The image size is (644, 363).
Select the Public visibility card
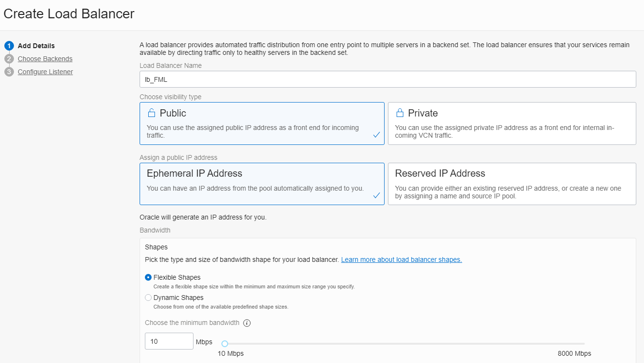click(x=262, y=123)
